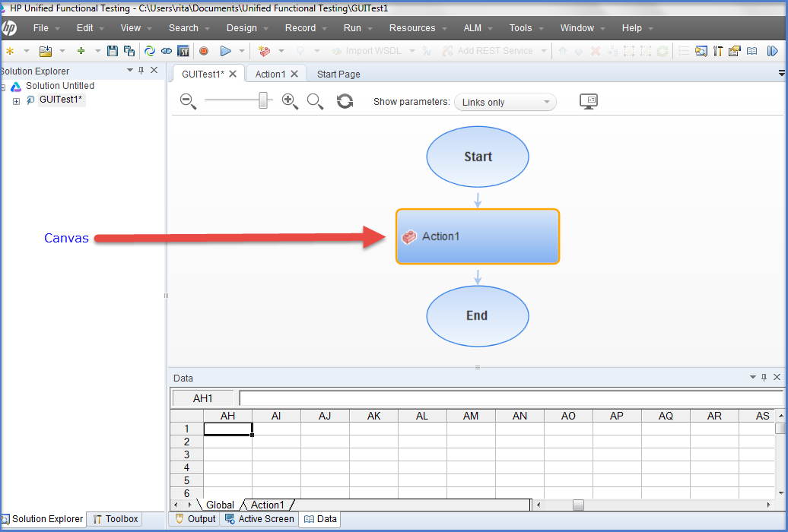This screenshot has width=788, height=532.
Task: Pin the Data pane
Action: tap(764, 377)
